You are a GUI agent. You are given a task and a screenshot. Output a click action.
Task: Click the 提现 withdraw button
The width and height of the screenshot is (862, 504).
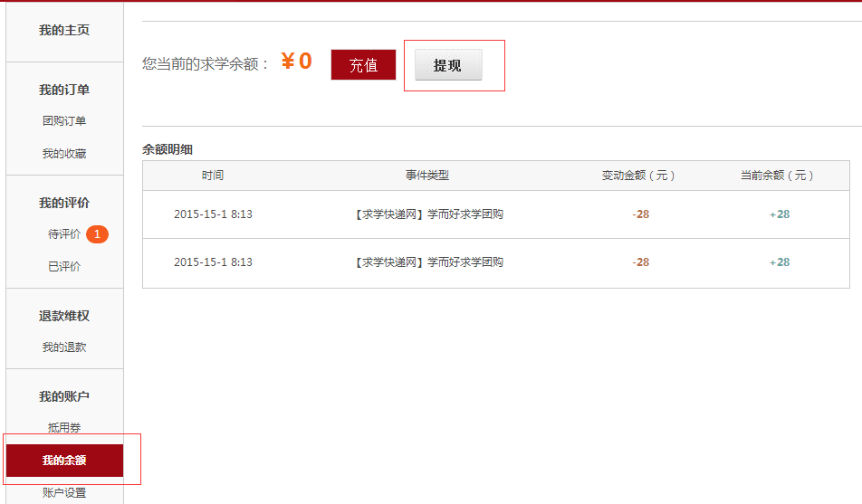tap(448, 65)
